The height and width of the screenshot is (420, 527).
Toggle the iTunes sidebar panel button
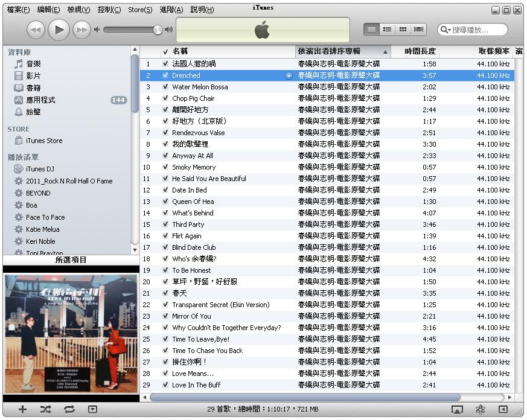click(503, 409)
